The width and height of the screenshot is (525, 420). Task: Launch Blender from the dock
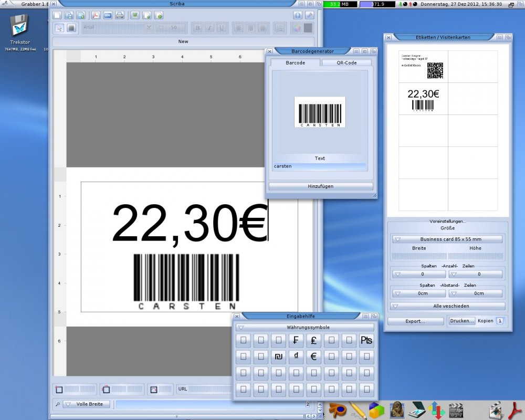tap(337, 409)
